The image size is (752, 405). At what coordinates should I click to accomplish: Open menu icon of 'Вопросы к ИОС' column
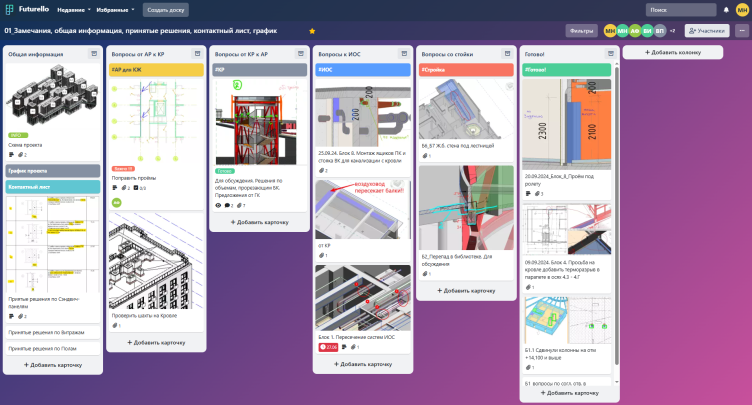403,54
